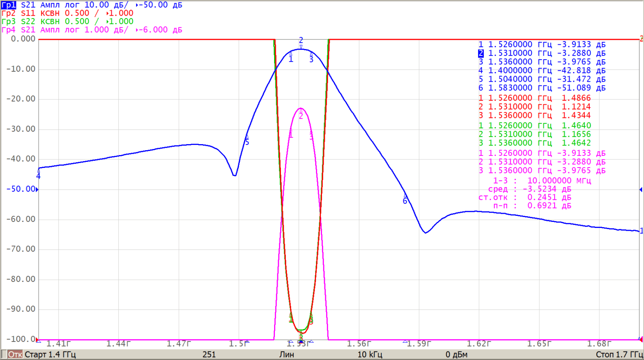Viewport: 644px width, 360px height.
Task: Click the 251 sweep points field
Action: pos(209,355)
